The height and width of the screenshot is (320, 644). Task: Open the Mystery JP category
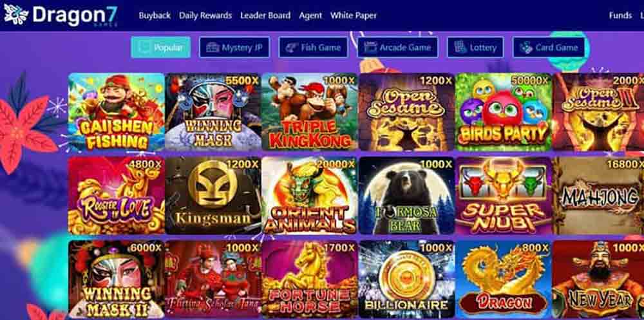234,47
